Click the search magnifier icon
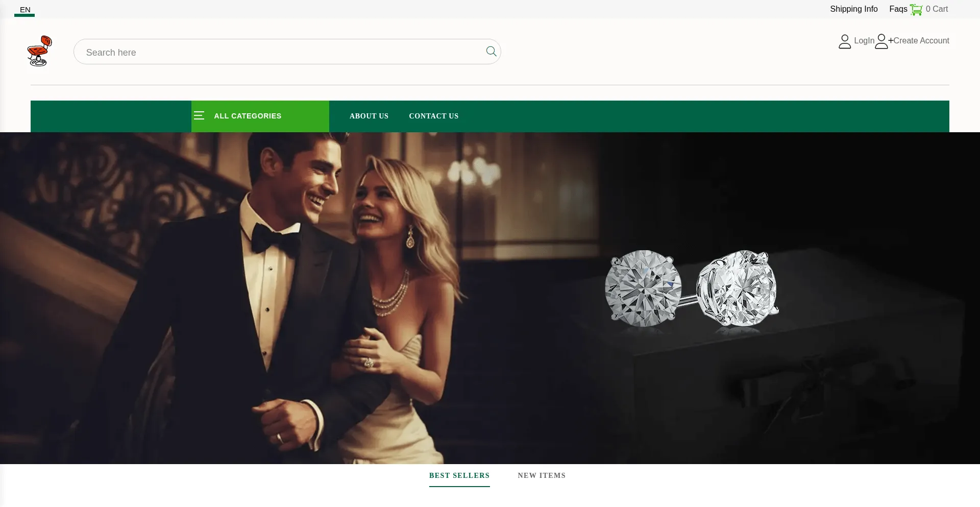This screenshot has height=507, width=980. pyautogui.click(x=491, y=52)
